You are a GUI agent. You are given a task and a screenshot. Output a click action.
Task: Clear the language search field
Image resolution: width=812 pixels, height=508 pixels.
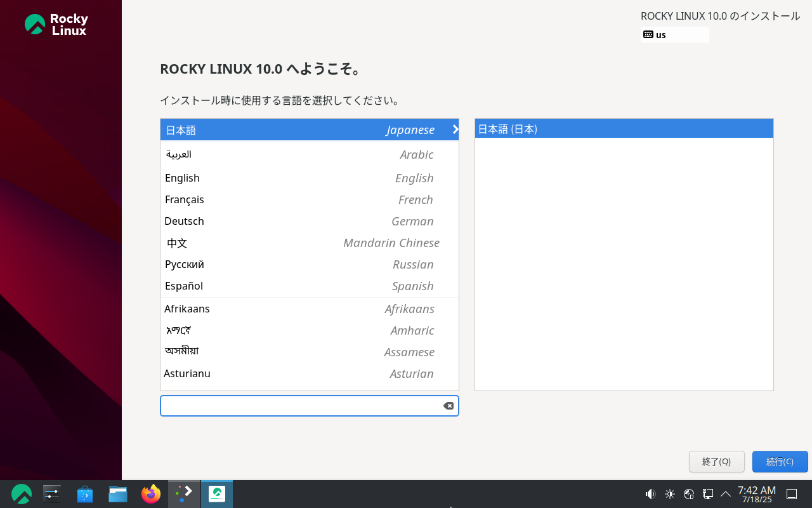pyautogui.click(x=449, y=406)
